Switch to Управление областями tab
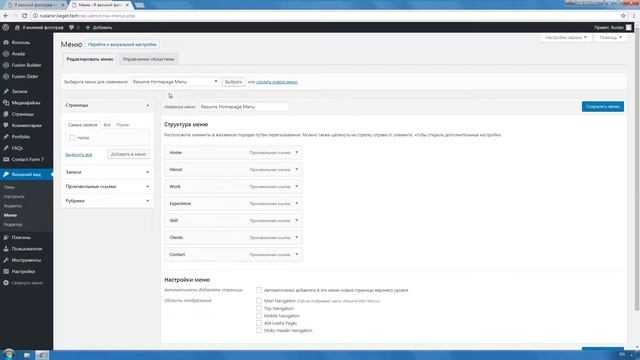Screen dimensions: 640x360 click(149, 59)
